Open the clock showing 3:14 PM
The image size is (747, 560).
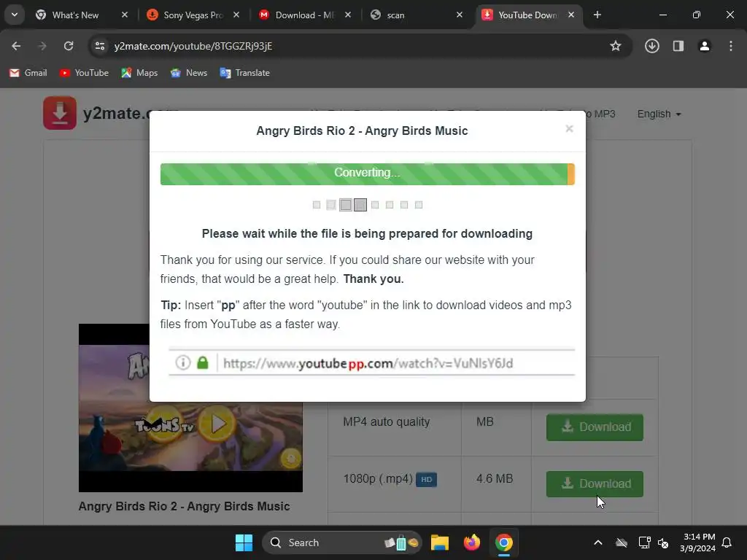point(697,542)
